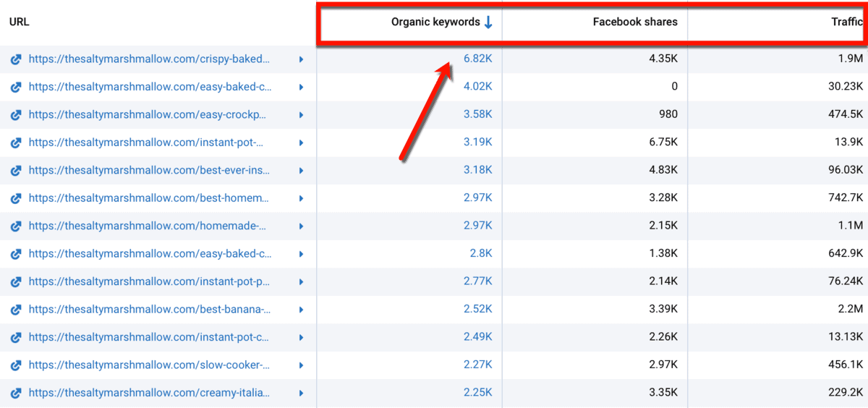Viewport: 868px width, 408px height.
Task: Expand the dropdown arrow for easy-crockp URL
Action: tap(302, 114)
